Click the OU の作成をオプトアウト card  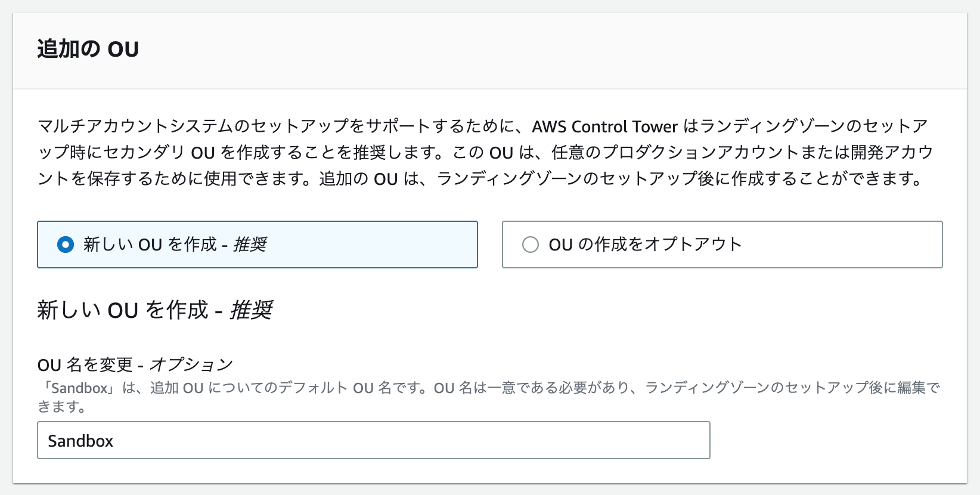pyautogui.click(x=722, y=245)
